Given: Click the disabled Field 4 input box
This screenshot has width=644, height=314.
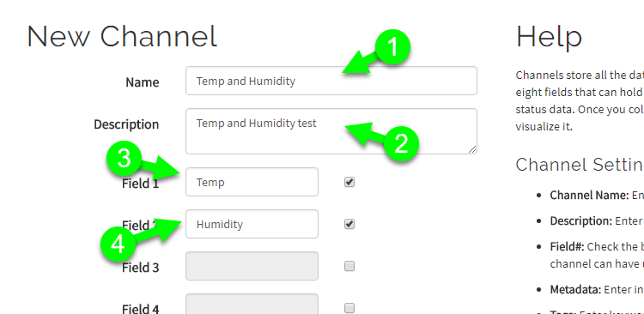Looking at the screenshot, I should tap(252, 305).
